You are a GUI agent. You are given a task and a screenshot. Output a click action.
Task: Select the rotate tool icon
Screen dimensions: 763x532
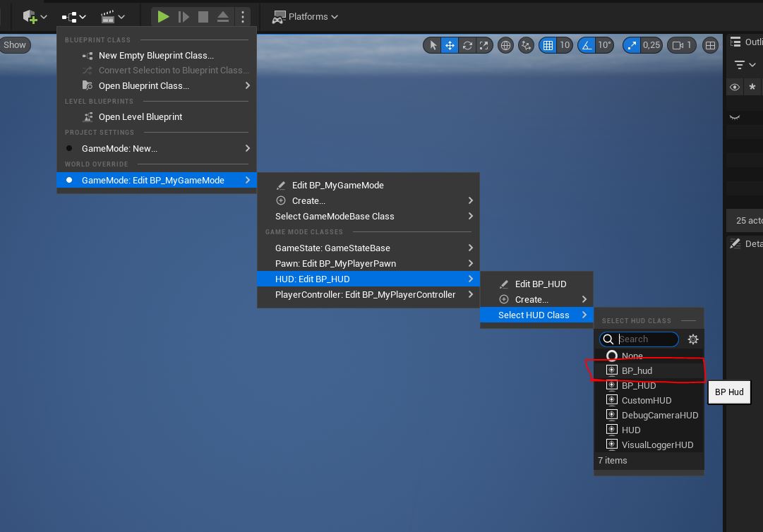[467, 45]
